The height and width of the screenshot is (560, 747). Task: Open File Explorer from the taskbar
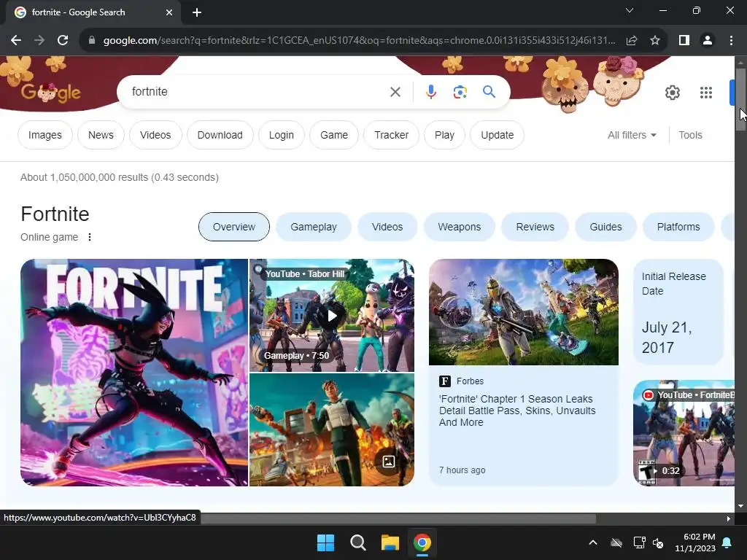390,542
